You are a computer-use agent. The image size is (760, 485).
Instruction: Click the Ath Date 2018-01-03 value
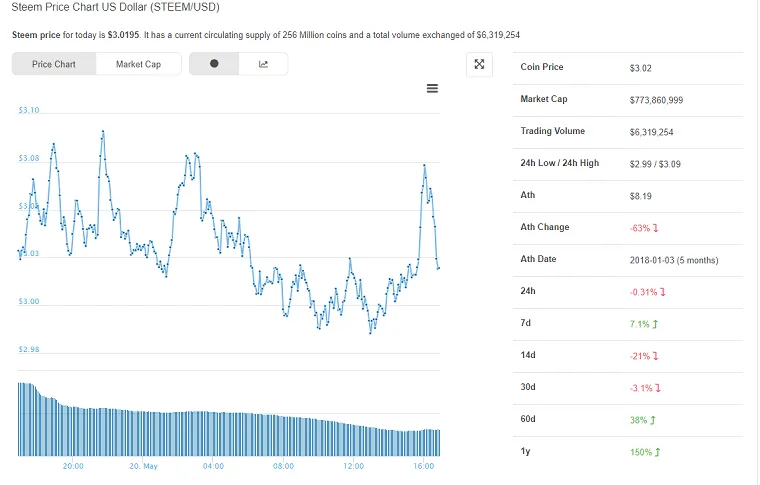coord(674,260)
